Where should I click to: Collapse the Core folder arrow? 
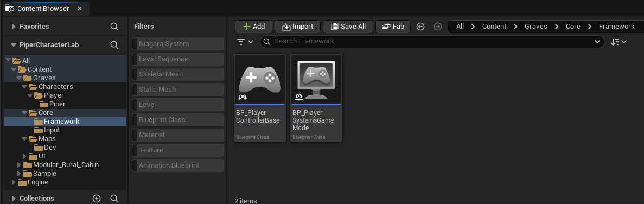(24, 113)
